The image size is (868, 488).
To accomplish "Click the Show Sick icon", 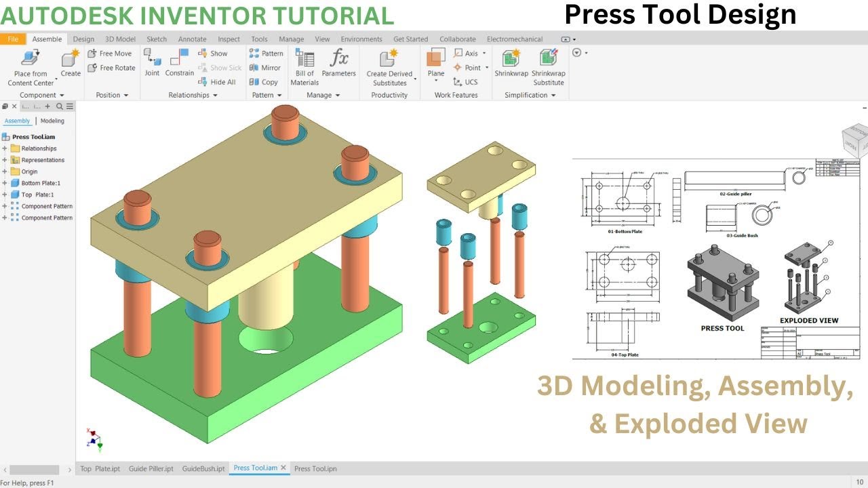I will point(203,68).
